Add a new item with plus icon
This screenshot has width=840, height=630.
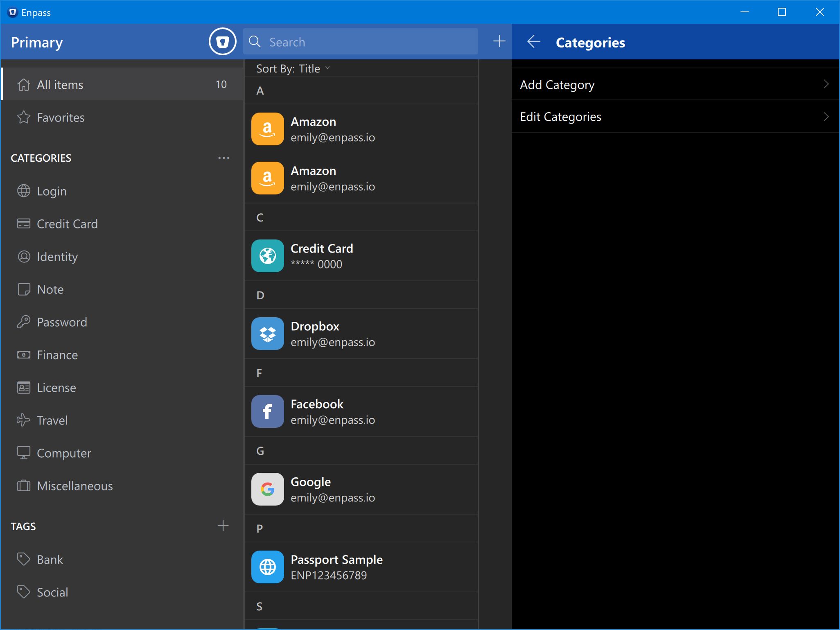499,41
